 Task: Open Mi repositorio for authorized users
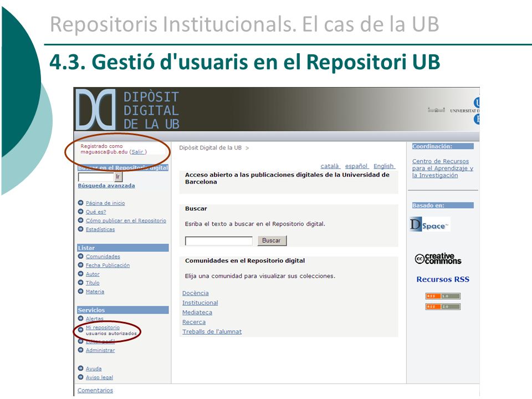pos(103,328)
